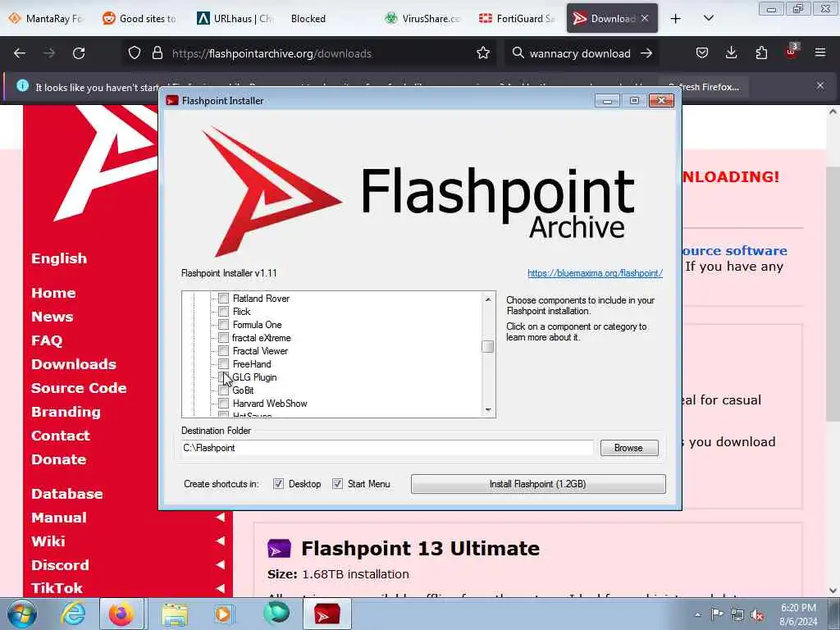
Task: Open the Firefox hamburger application menu
Action: coord(820,53)
